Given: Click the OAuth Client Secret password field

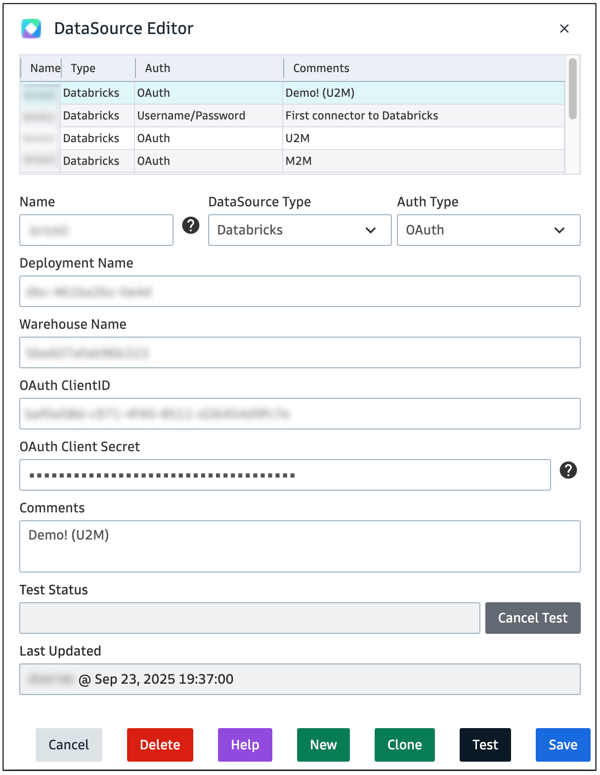Looking at the screenshot, I should tap(285, 475).
